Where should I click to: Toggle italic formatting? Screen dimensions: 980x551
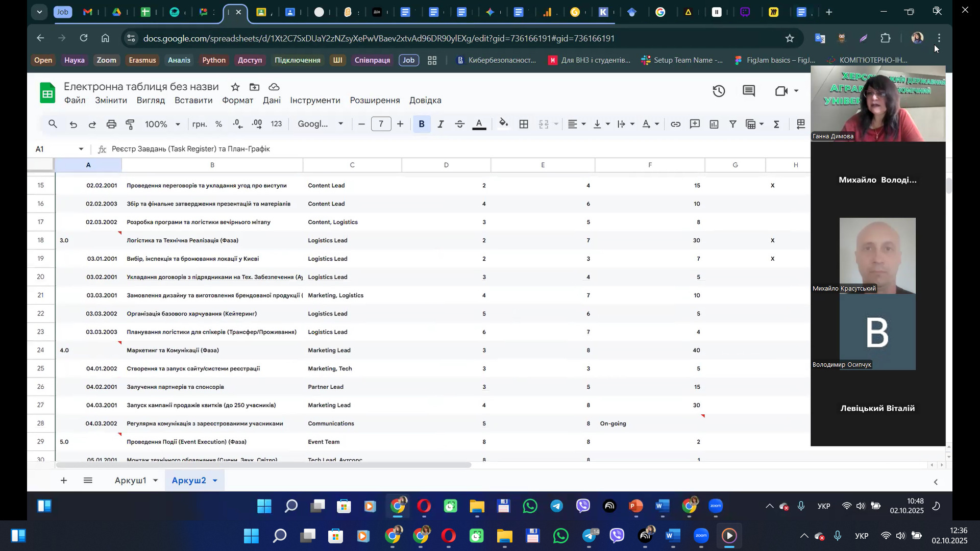pyautogui.click(x=440, y=124)
